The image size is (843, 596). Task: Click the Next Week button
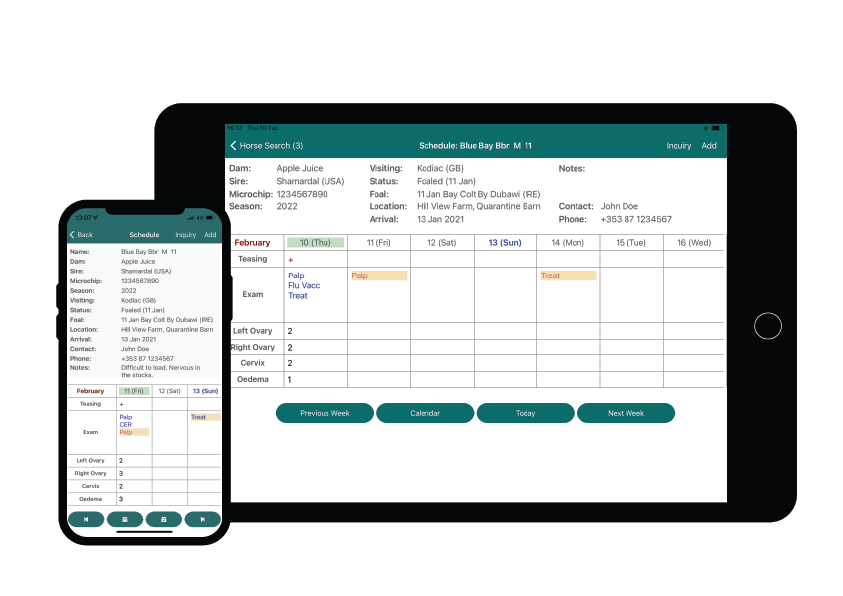point(626,413)
